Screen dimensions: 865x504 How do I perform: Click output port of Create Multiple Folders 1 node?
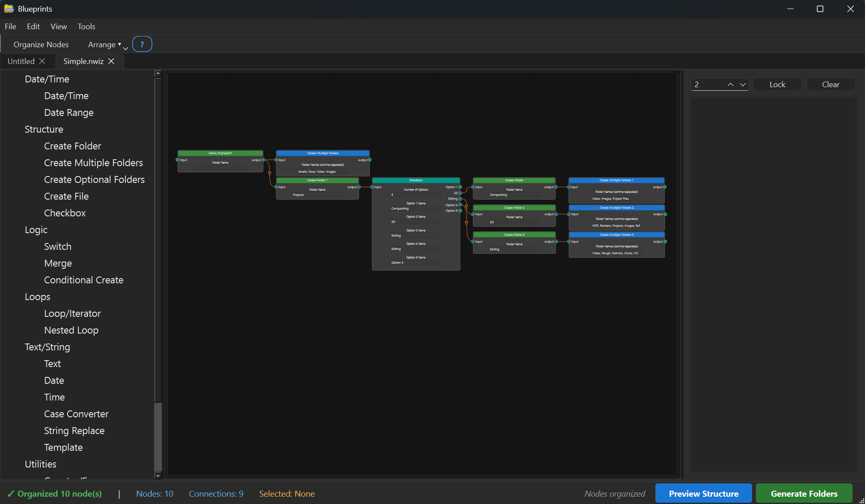pos(665,187)
